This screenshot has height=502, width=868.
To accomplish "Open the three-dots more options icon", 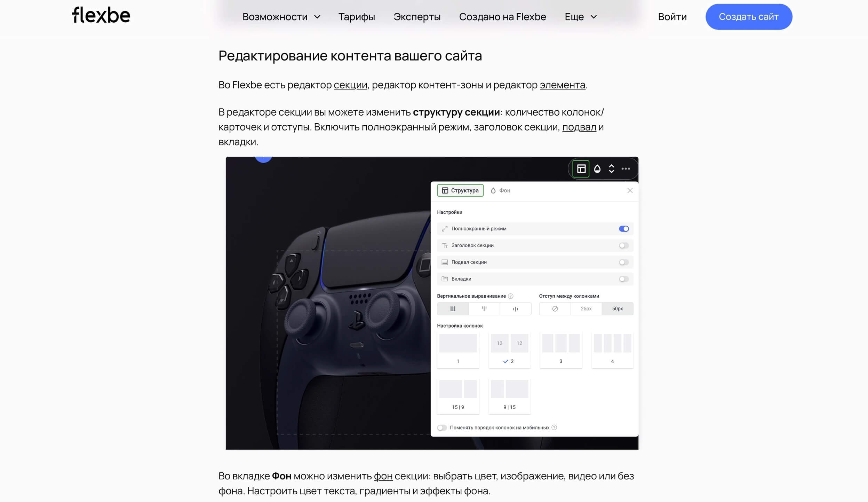I will [626, 169].
